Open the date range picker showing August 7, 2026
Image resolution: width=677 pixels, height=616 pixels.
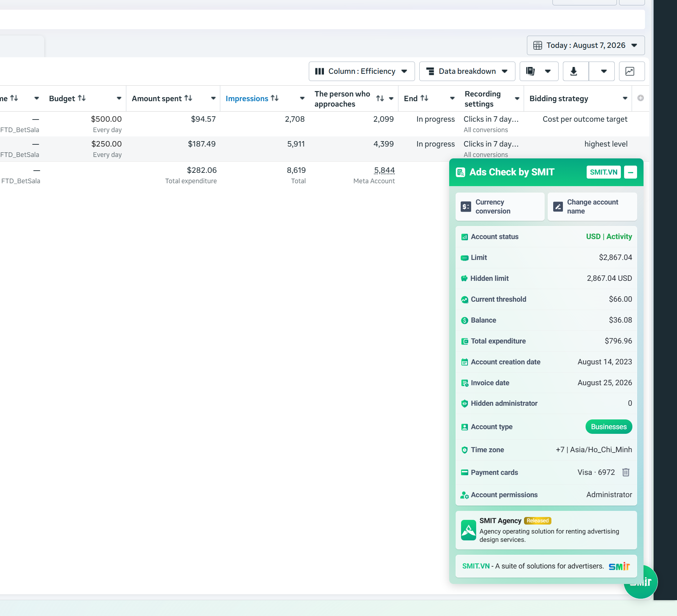586,45
